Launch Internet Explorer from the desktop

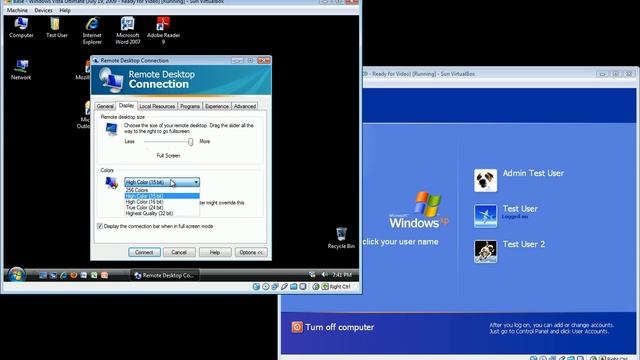click(92, 30)
